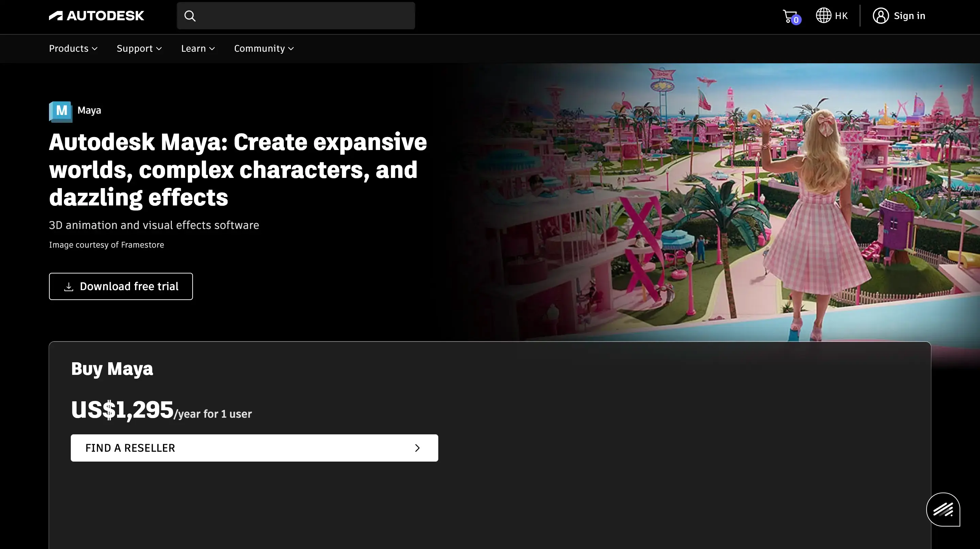Expand the Support menu
980x549 pixels.
coord(139,48)
